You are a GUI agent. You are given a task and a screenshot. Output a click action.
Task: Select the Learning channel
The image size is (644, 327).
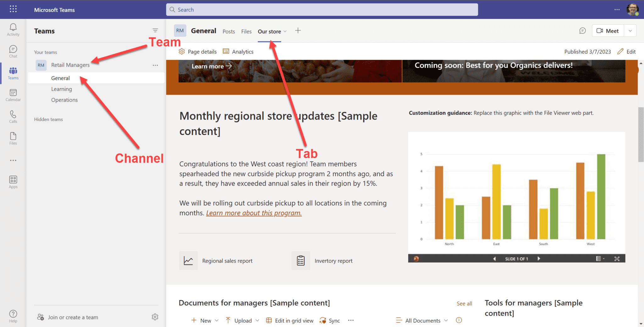coord(62,89)
